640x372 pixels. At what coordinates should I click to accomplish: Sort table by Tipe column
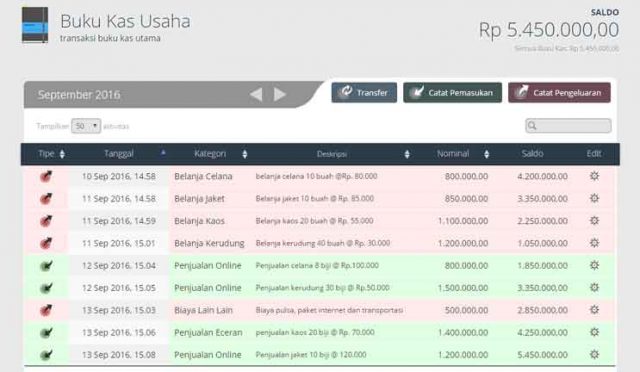(x=51, y=154)
